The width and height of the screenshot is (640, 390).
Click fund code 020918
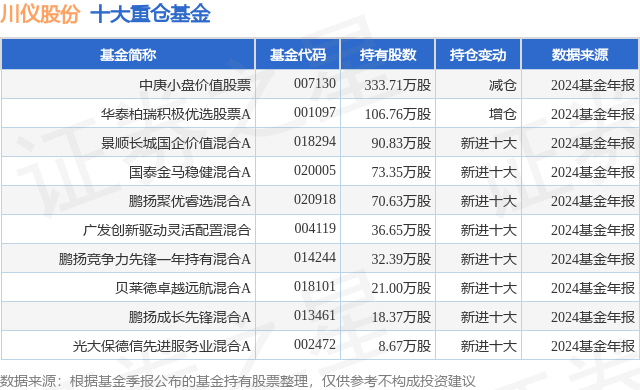point(315,199)
